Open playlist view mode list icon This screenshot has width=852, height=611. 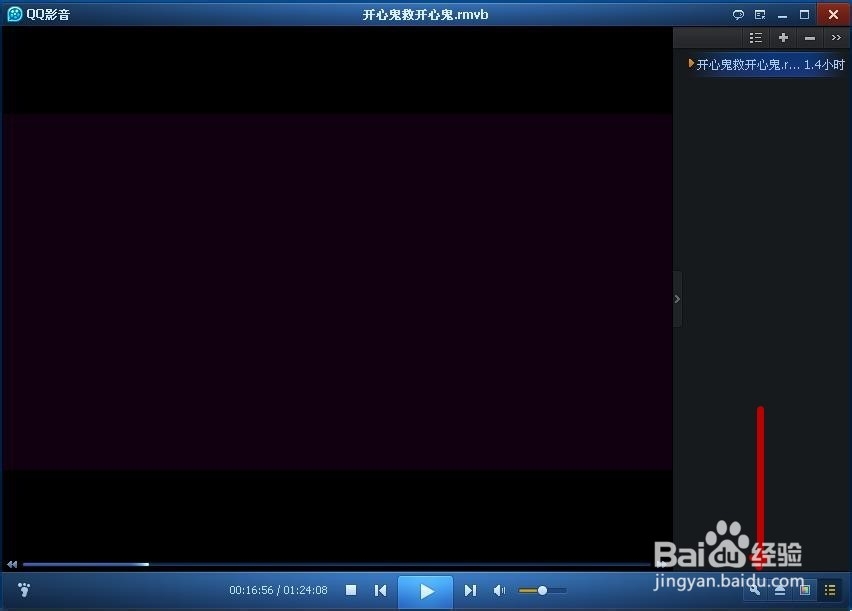pos(755,38)
